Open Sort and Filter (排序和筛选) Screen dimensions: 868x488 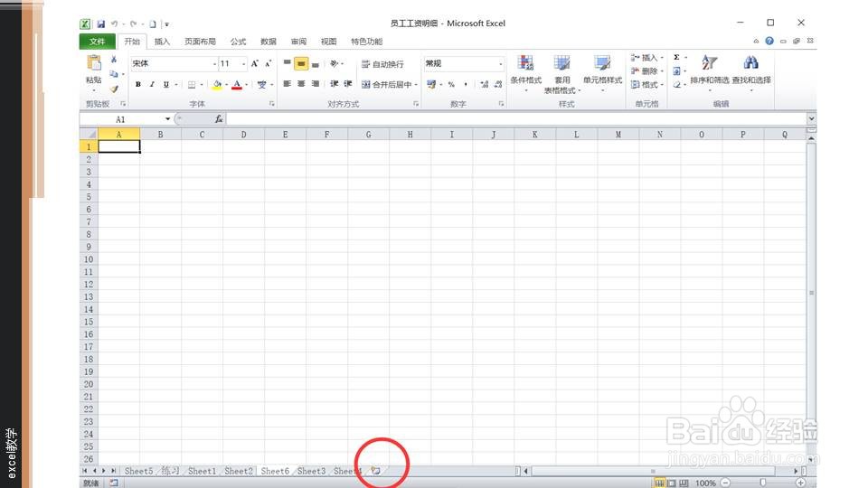point(709,72)
